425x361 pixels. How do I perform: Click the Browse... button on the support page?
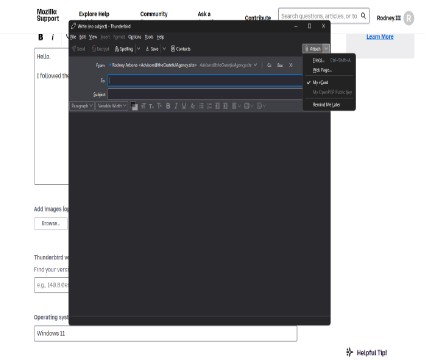(51, 223)
